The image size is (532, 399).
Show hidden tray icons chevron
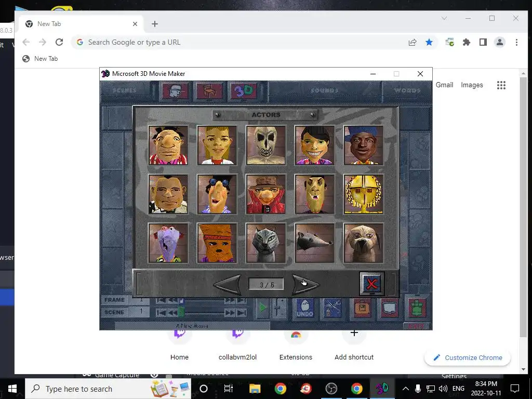pos(405,389)
